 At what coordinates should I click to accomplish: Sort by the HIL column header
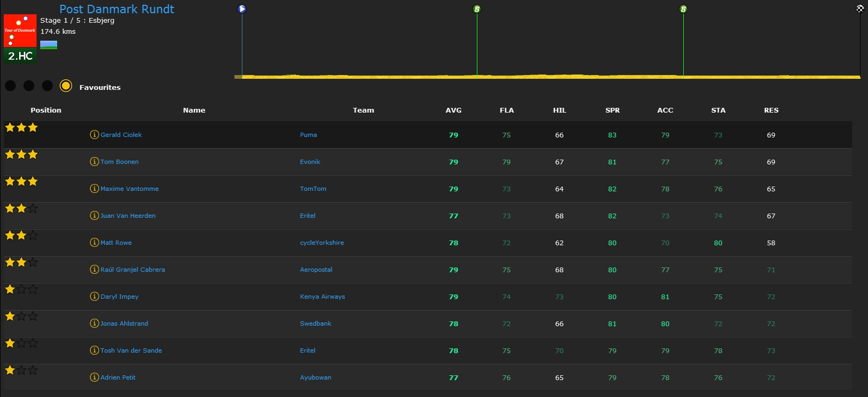pyautogui.click(x=559, y=110)
